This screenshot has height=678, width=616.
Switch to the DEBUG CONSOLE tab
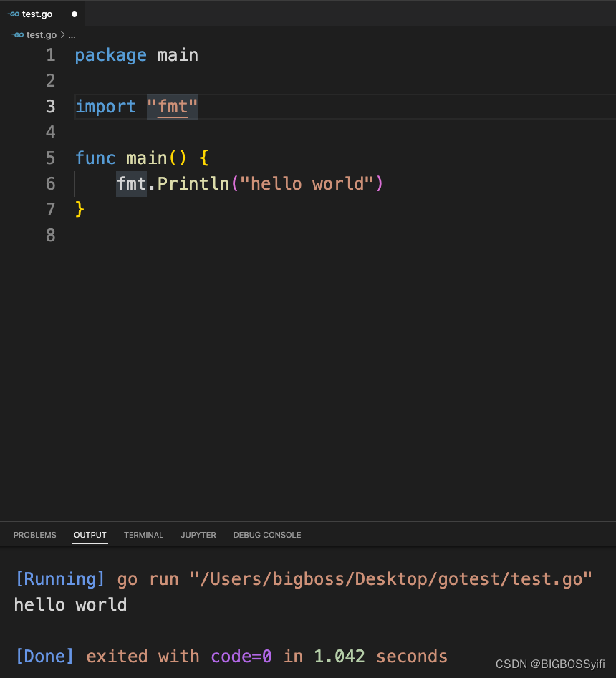267,535
